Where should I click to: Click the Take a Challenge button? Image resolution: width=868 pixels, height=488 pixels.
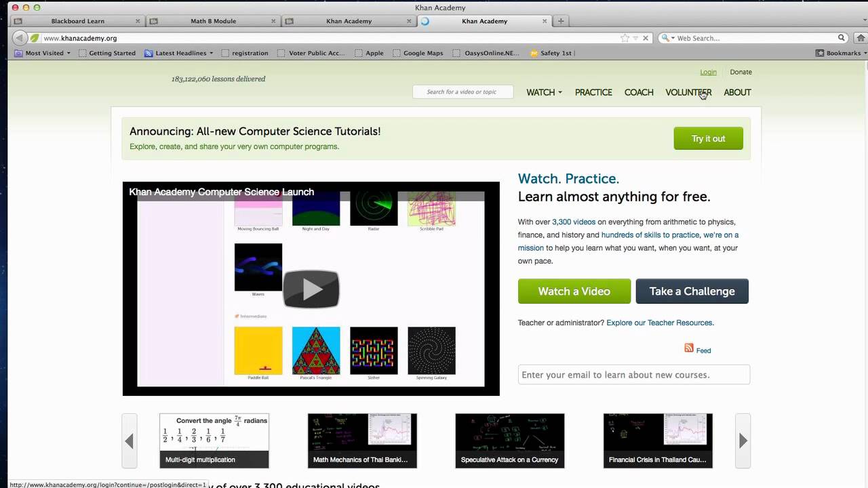[x=692, y=291]
